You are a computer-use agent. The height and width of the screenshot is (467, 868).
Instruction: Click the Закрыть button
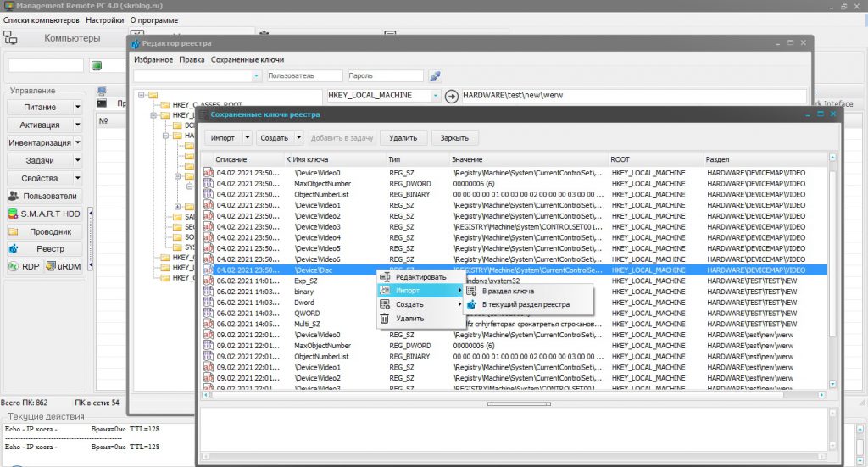pos(454,138)
